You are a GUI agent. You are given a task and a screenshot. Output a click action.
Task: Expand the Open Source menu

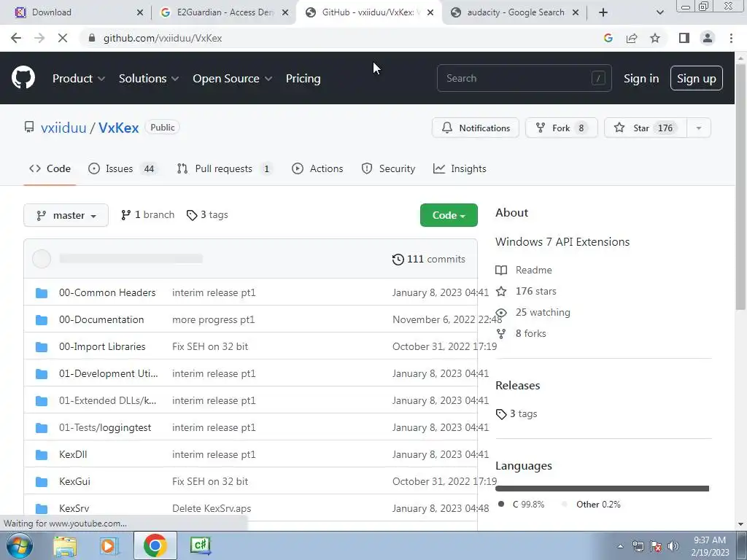(233, 79)
